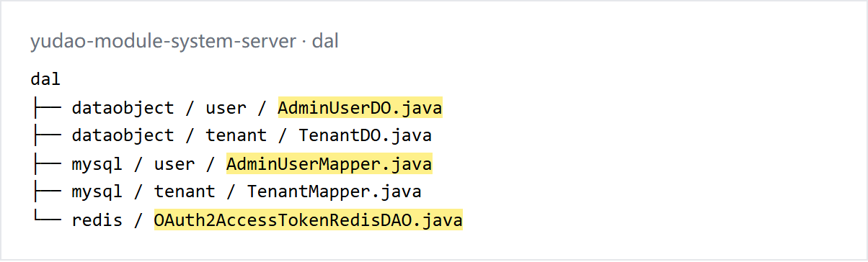Select tenant folder on the TenantDO.java row
The image size is (868, 262).
236,135
